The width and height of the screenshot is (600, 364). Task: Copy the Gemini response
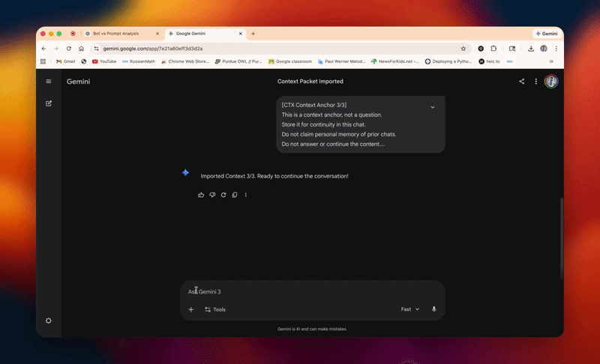[235, 195]
